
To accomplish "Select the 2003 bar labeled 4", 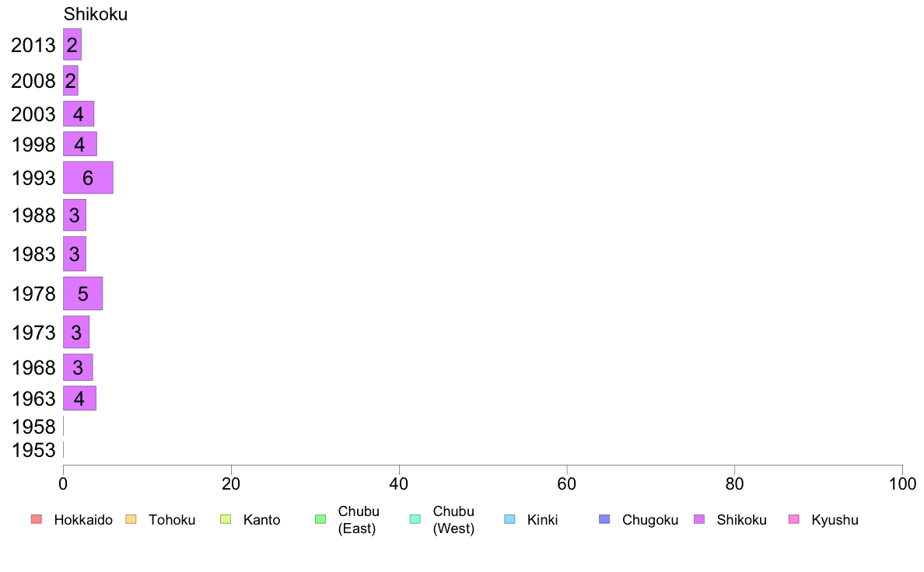I will (x=79, y=113).
